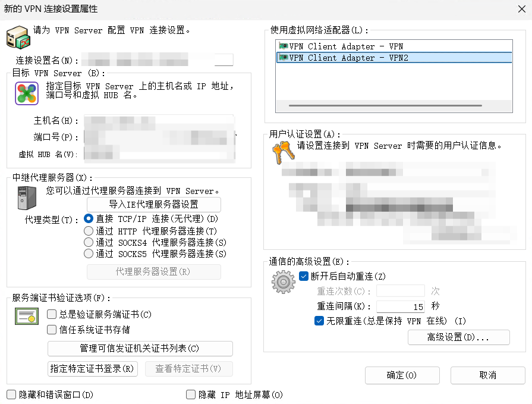Image resolution: width=532 pixels, height=404 pixels.
Task: Enable 总是验证服务端证书 checkbox
Action: [x=51, y=315]
